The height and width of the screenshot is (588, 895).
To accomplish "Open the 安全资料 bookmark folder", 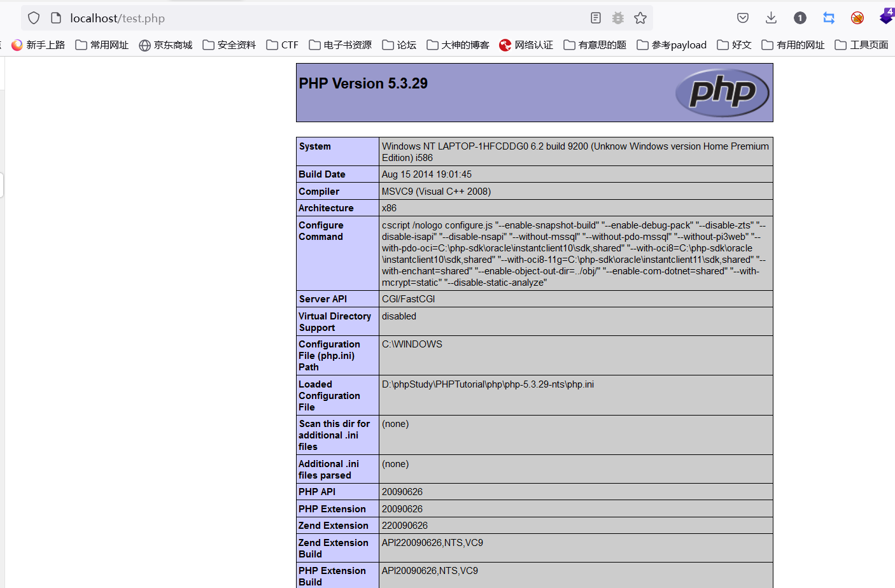I will 229,45.
